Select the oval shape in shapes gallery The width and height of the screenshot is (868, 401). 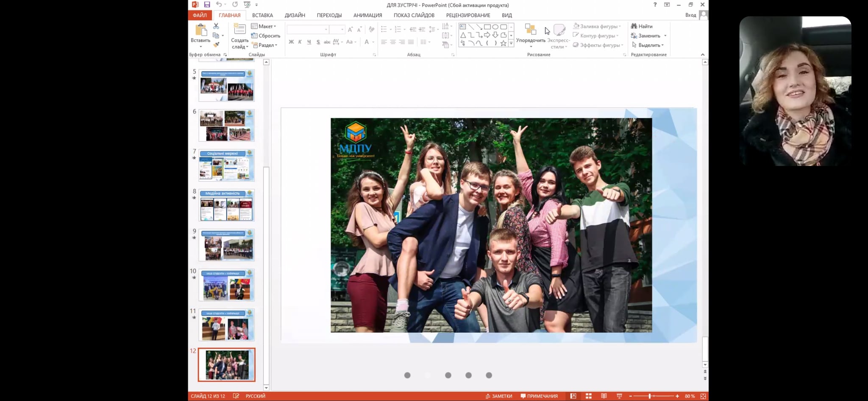[x=495, y=27]
